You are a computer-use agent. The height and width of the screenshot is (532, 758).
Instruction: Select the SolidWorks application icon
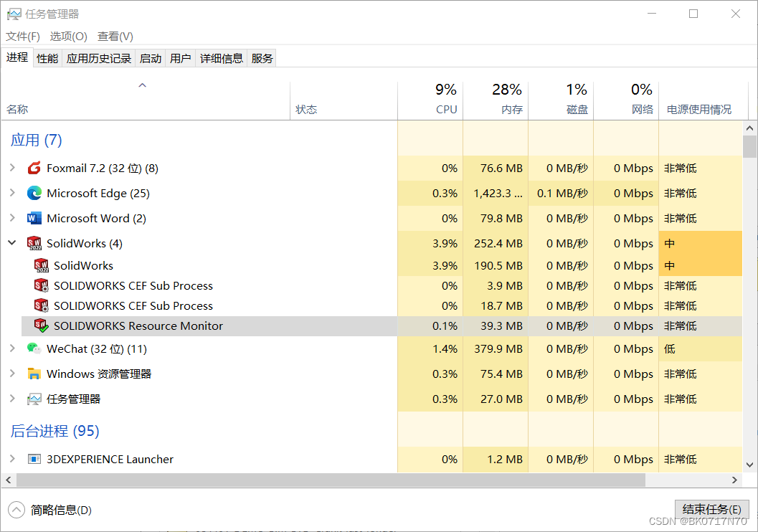point(34,243)
